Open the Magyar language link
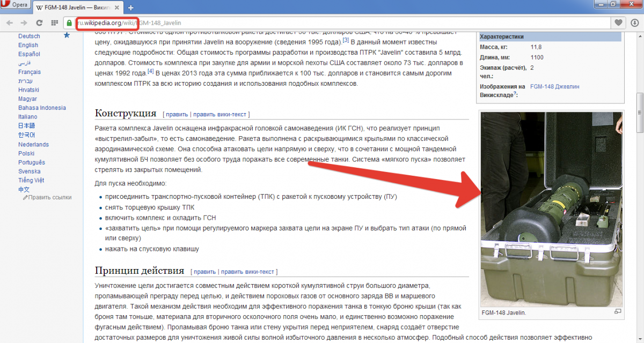 27,99
